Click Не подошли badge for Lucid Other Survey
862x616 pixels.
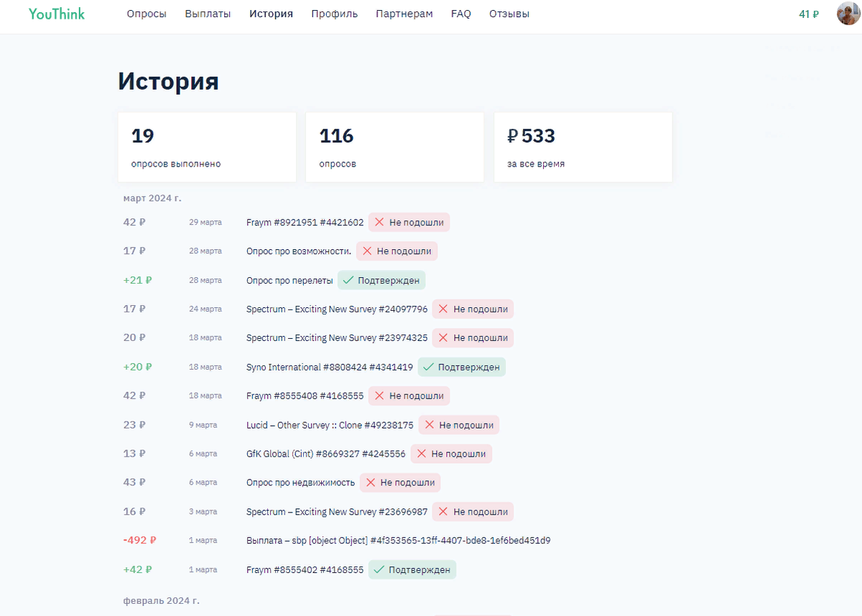point(459,425)
